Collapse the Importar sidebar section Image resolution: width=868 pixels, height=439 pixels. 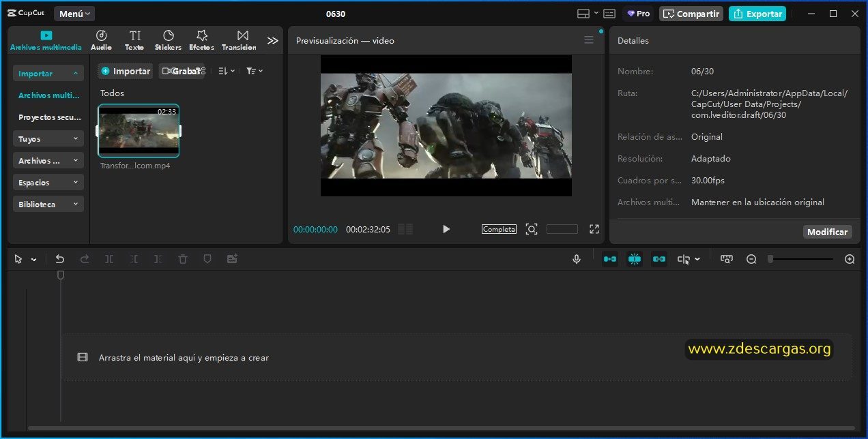pos(48,74)
